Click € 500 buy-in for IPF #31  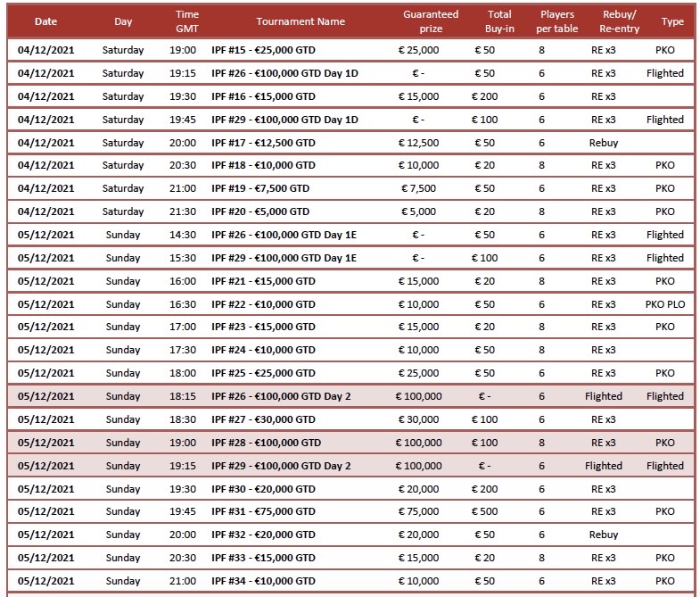tap(485, 512)
